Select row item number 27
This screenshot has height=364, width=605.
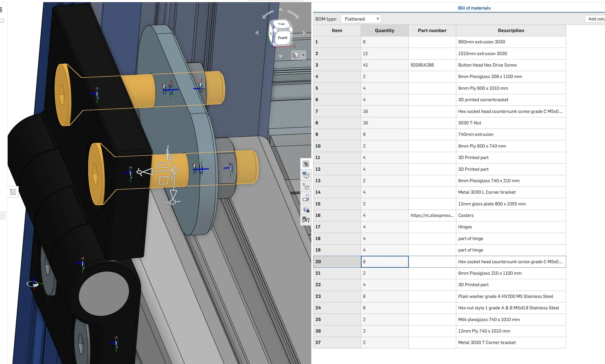click(x=337, y=342)
